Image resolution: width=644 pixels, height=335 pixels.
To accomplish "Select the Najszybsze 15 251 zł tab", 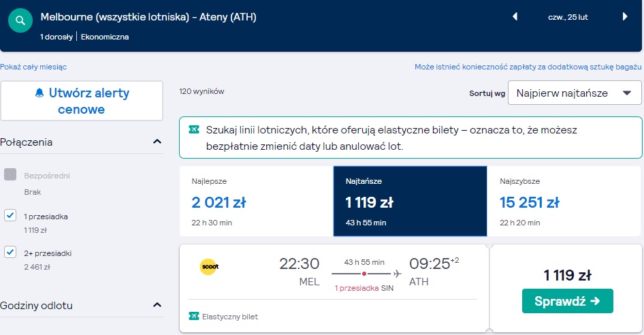I will pos(564,202).
